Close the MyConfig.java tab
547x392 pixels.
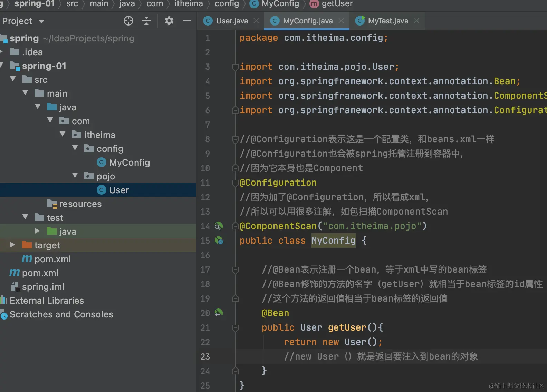341,21
